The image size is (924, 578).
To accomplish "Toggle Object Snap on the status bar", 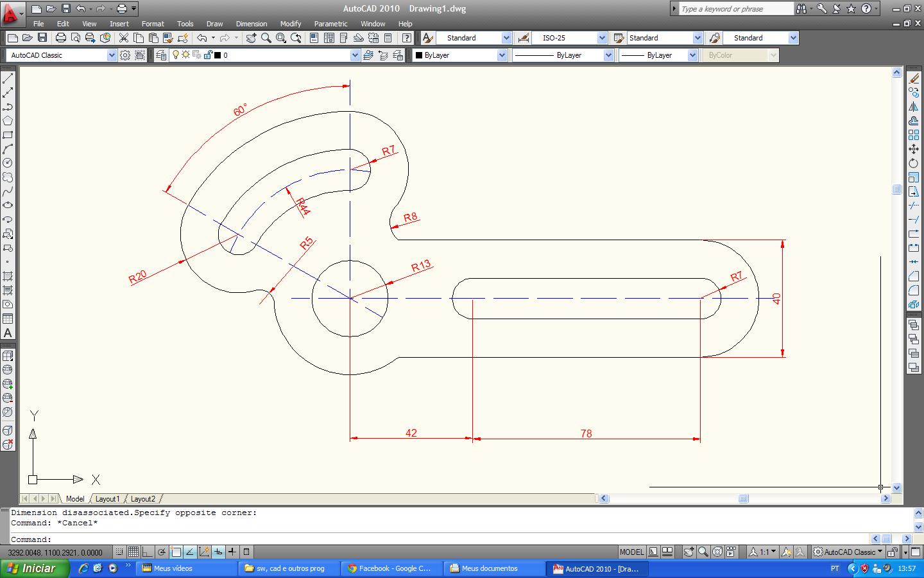I will coord(177,552).
